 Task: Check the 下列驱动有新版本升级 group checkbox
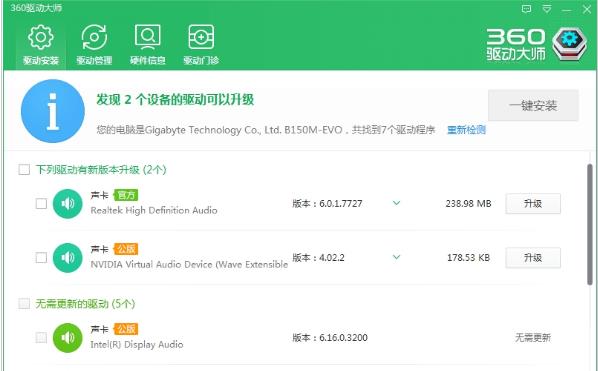click(x=24, y=169)
